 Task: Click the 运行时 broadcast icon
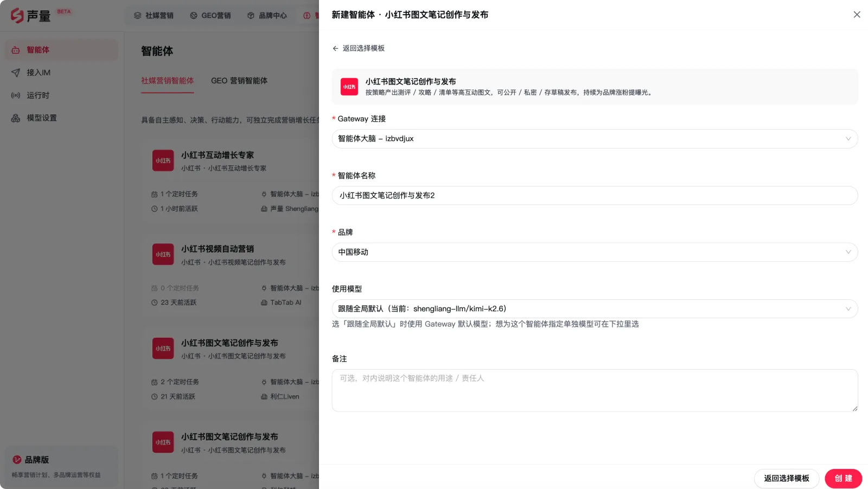click(16, 95)
